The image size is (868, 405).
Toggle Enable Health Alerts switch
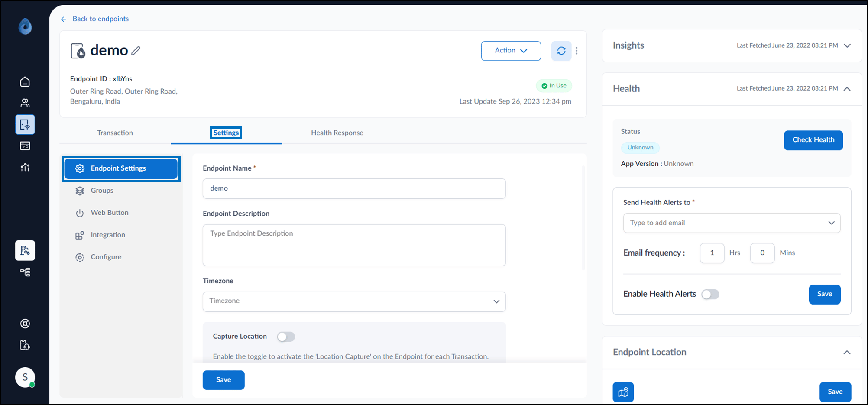pos(710,294)
